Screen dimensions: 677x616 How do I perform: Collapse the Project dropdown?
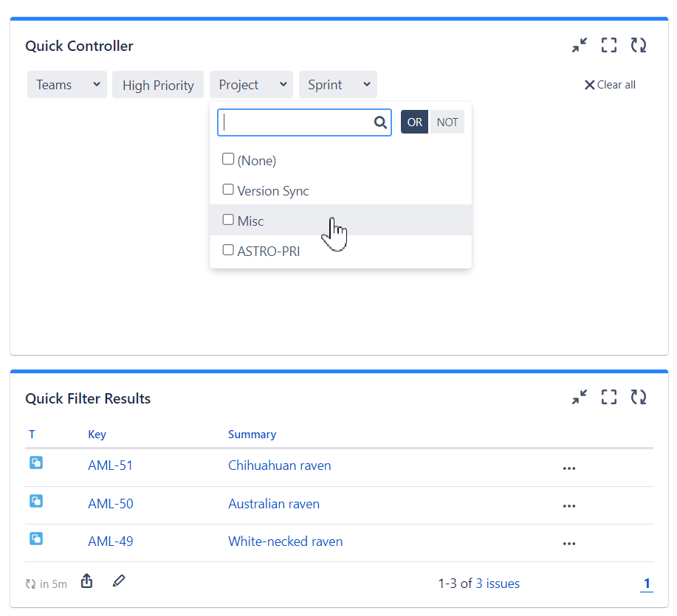(251, 84)
